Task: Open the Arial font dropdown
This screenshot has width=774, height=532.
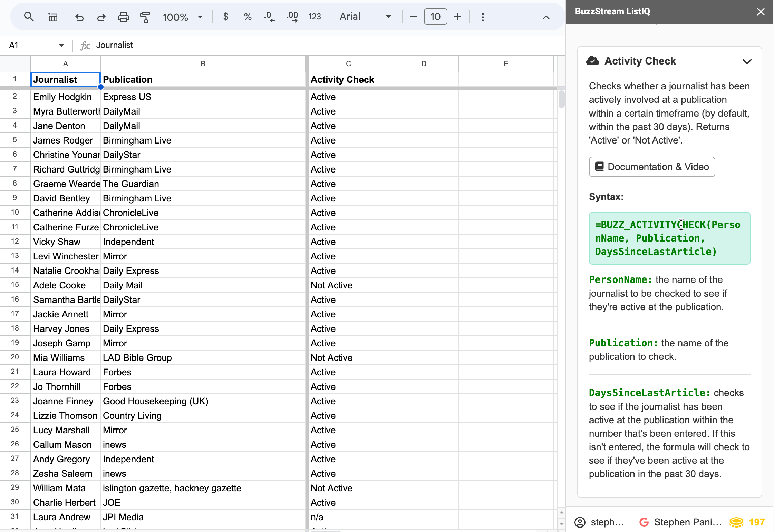Action: [365, 17]
